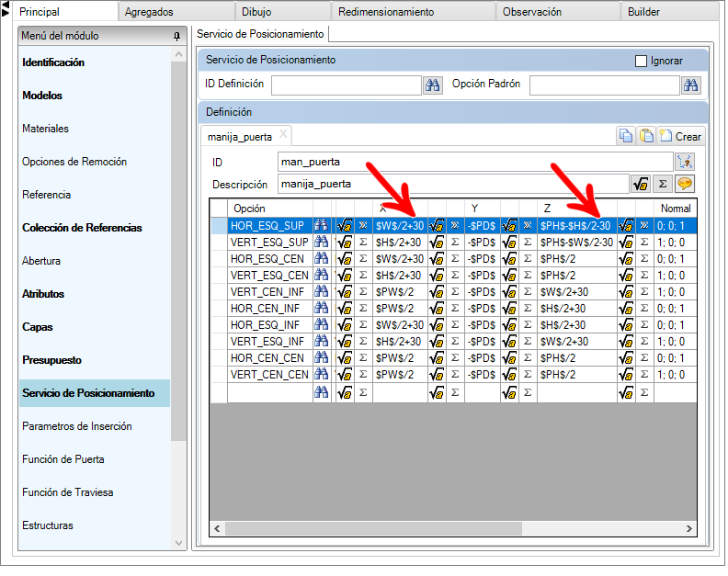The width and height of the screenshot is (728, 576).
Task: Open Opciones de Remoción menu item
Action: click(x=74, y=161)
